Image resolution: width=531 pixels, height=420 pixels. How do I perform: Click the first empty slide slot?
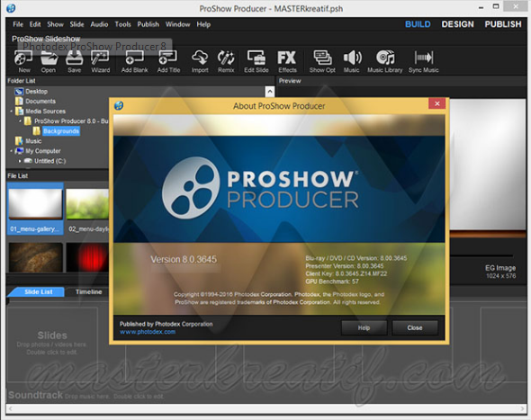(x=52, y=344)
